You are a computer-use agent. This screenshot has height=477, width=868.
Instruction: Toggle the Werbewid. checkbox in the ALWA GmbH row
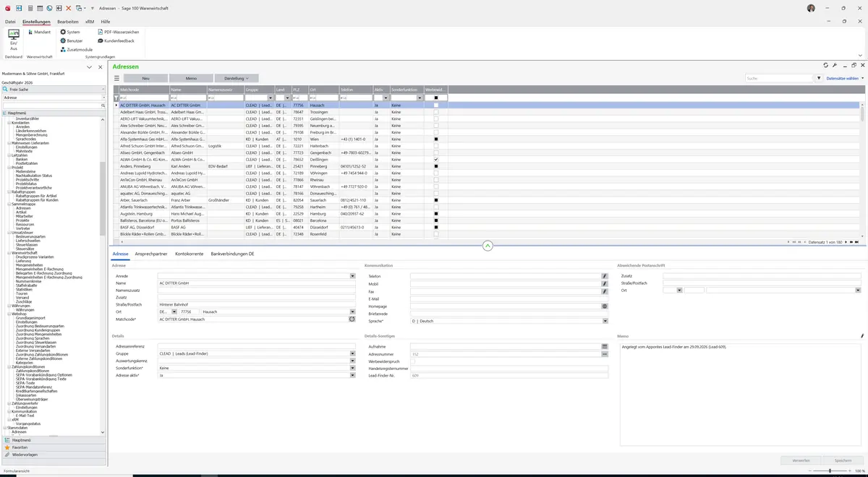pyautogui.click(x=435, y=160)
